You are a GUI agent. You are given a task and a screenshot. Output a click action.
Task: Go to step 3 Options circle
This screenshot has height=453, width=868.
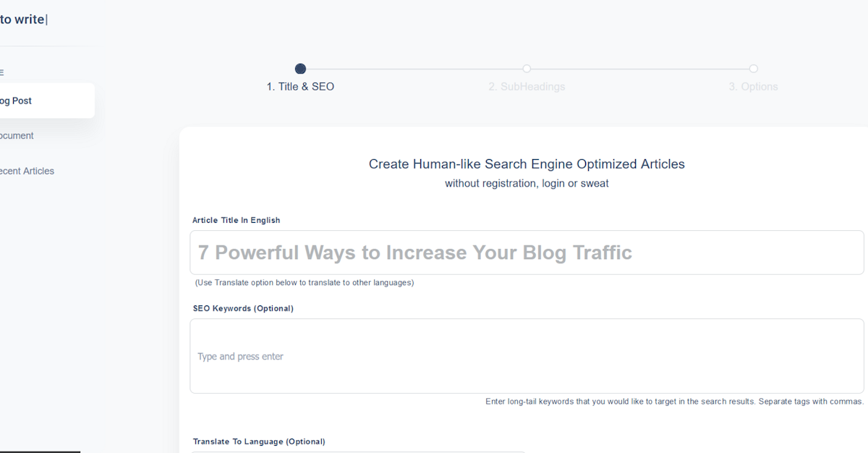pyautogui.click(x=753, y=69)
